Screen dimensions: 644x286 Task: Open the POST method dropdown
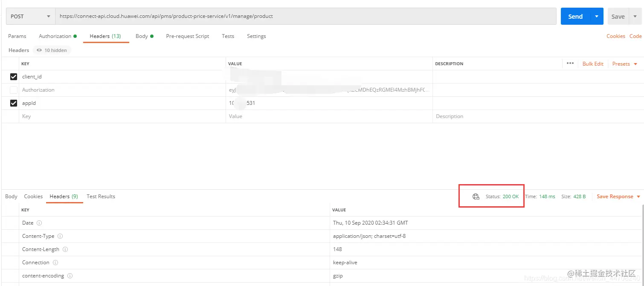pos(30,16)
